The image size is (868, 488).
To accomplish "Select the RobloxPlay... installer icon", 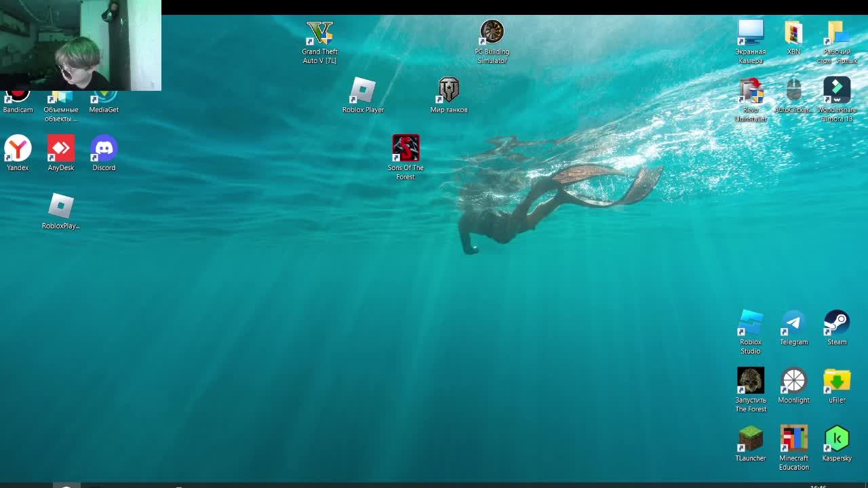I will pyautogui.click(x=61, y=207).
